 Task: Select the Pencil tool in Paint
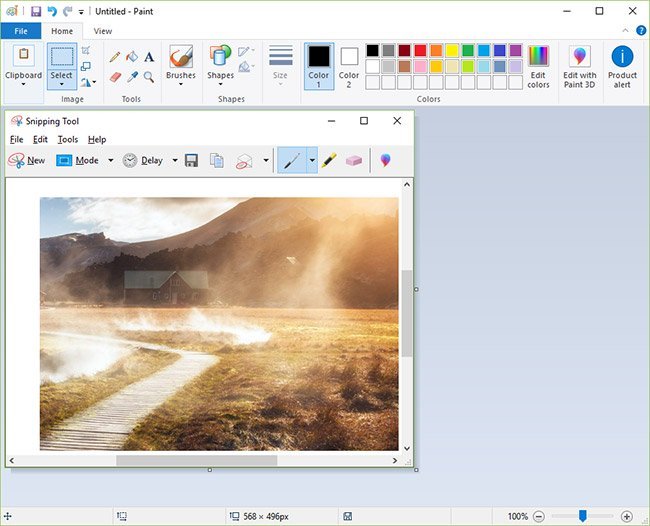[115, 57]
